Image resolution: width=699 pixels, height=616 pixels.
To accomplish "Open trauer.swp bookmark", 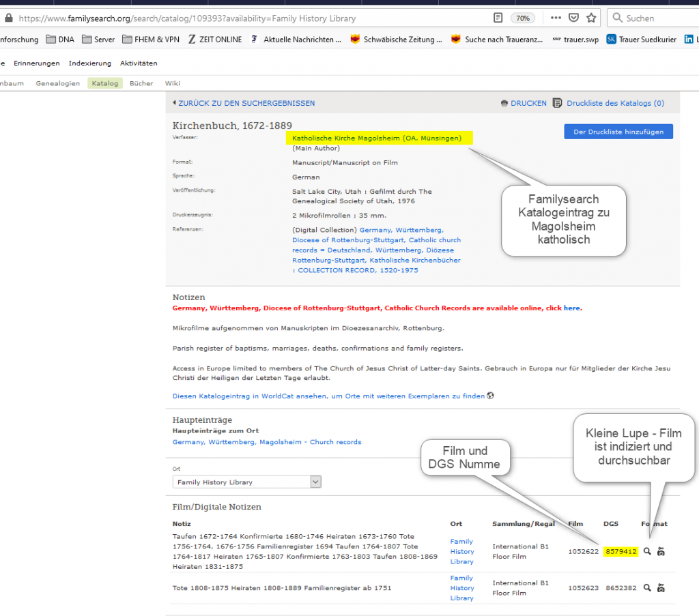I will (x=575, y=39).
